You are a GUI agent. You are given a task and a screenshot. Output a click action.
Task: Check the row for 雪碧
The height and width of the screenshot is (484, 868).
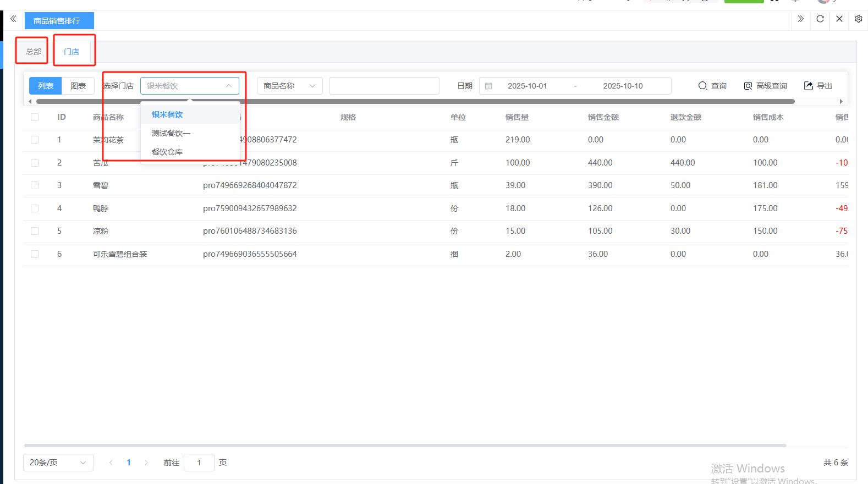coord(35,185)
